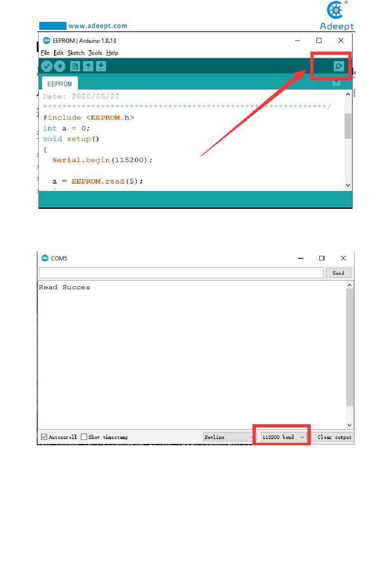
Task: Enable the Show timestamp checkbox
Action: [x=84, y=437]
